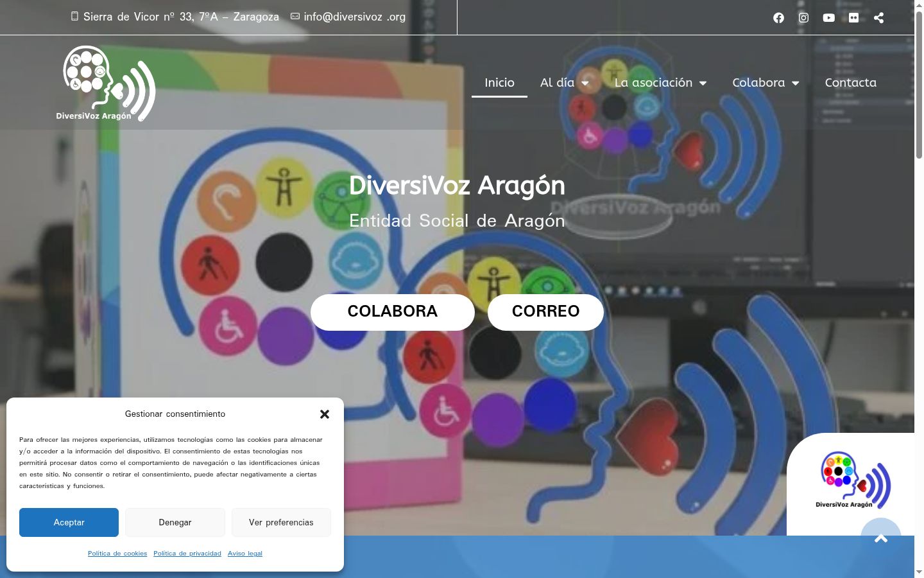Click the location icon beside the address

pyautogui.click(x=74, y=16)
